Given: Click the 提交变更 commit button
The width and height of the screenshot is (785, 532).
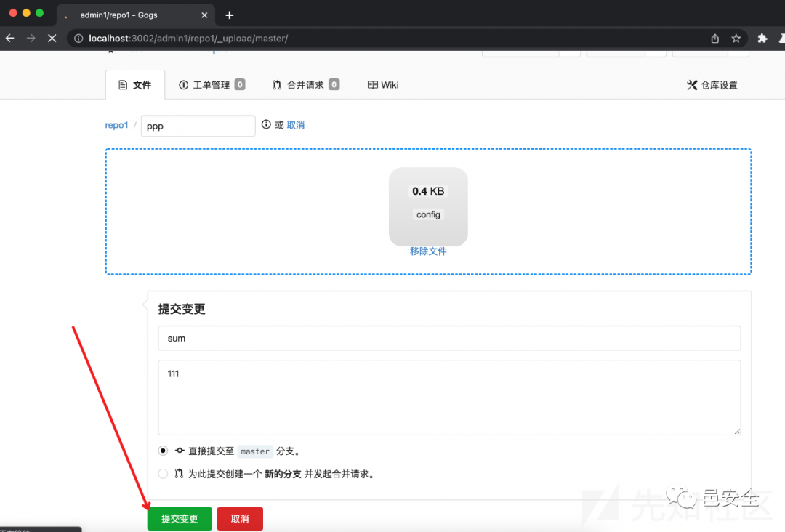Looking at the screenshot, I should pyautogui.click(x=179, y=518).
